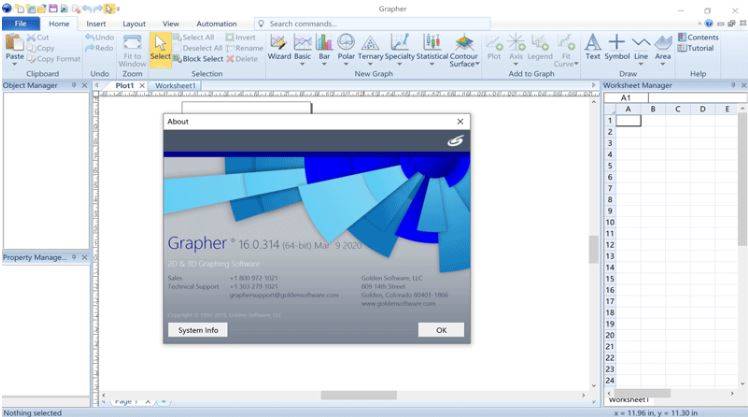Click the Add Axis icon
This screenshot has width=748, height=417.
516,43
